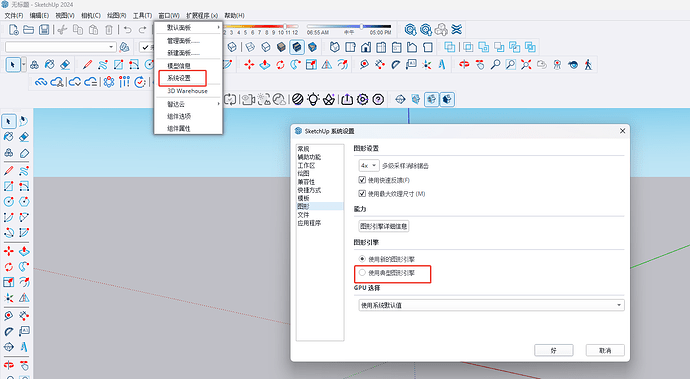Select the Shaded With Textures style icon

click(297, 47)
